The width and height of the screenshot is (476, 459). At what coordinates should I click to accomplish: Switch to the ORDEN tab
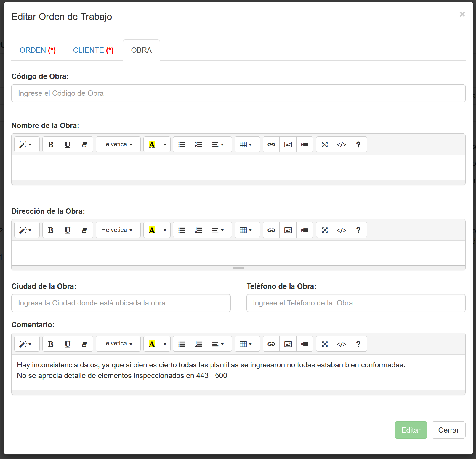pos(38,50)
